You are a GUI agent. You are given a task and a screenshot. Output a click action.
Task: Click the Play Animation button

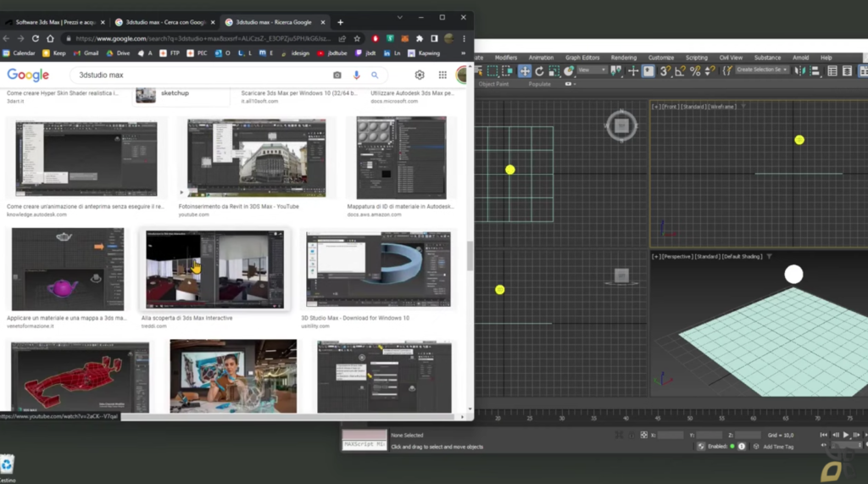tap(847, 435)
